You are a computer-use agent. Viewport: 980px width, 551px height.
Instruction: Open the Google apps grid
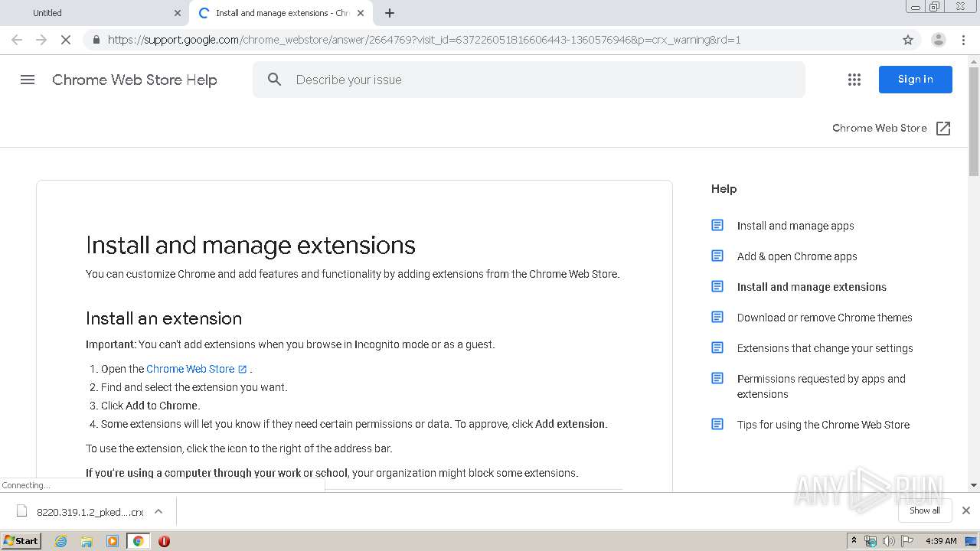854,80
